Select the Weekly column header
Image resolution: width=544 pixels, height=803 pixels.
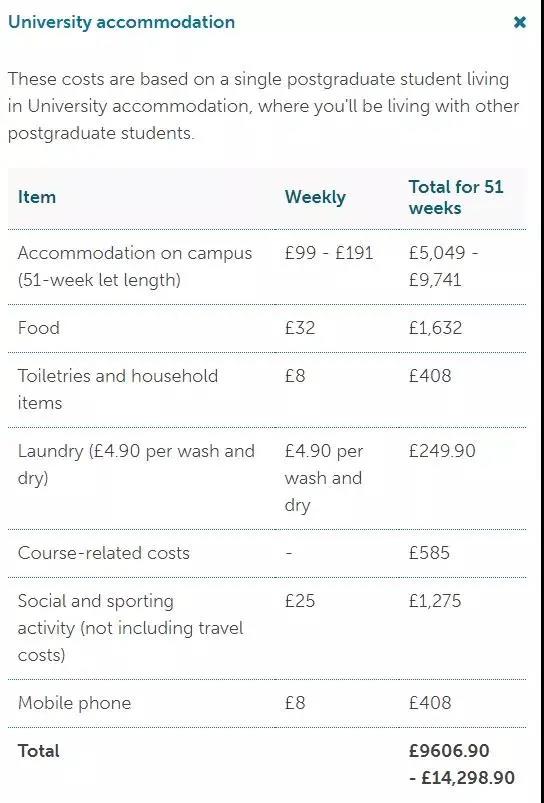click(315, 197)
